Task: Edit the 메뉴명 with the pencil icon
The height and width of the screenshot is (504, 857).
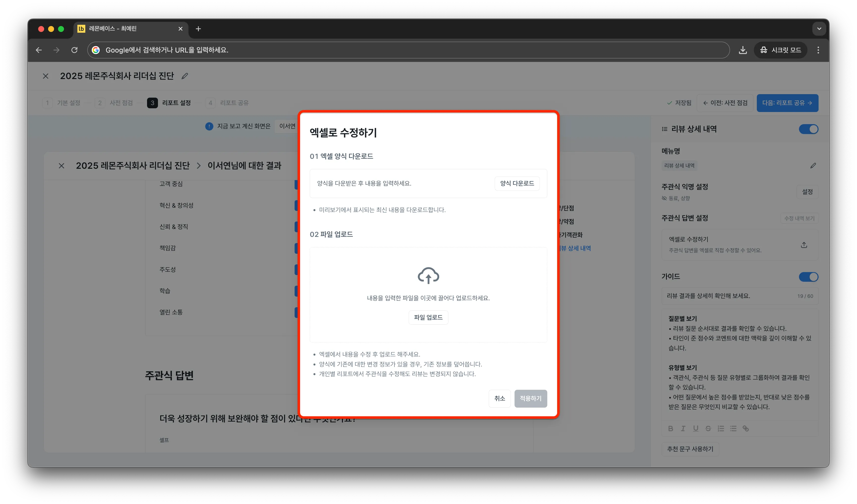Action: [813, 166]
